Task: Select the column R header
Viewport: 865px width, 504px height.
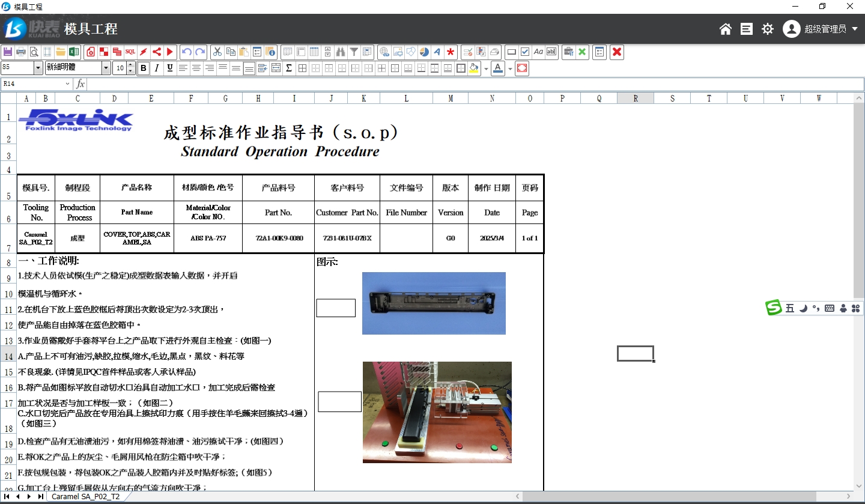Action: pyautogui.click(x=636, y=99)
